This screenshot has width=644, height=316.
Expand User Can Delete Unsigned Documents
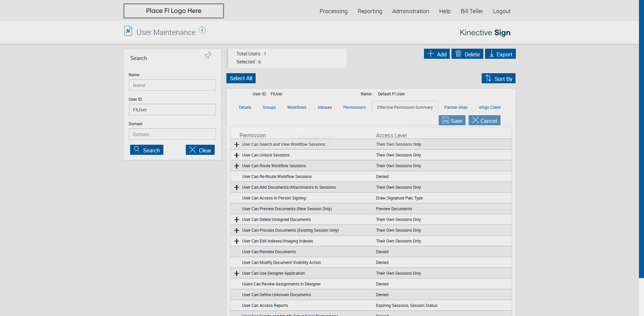coord(237,220)
